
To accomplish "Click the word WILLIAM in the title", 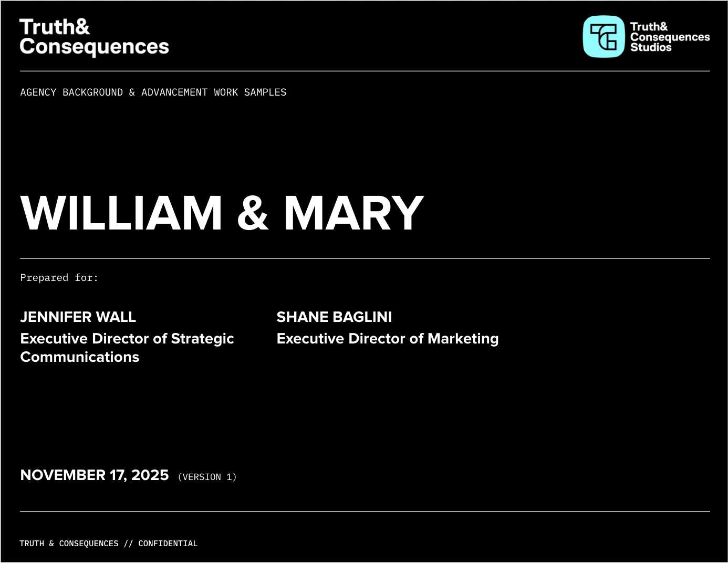I will (121, 213).
